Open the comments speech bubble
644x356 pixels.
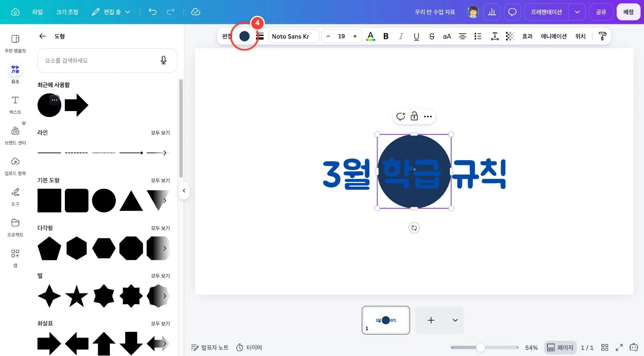click(x=512, y=12)
